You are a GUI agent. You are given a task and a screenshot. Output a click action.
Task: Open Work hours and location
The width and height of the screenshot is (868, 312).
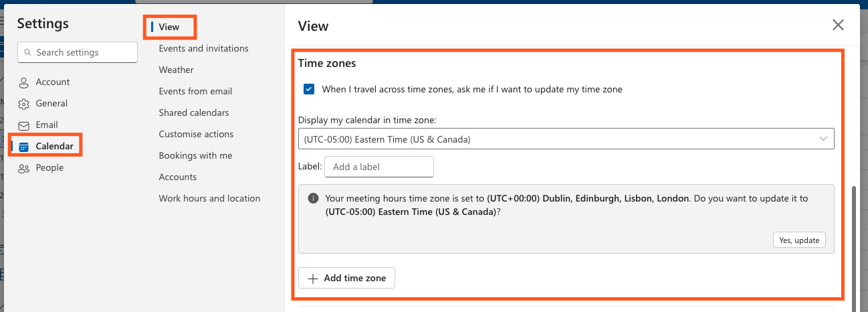click(209, 198)
